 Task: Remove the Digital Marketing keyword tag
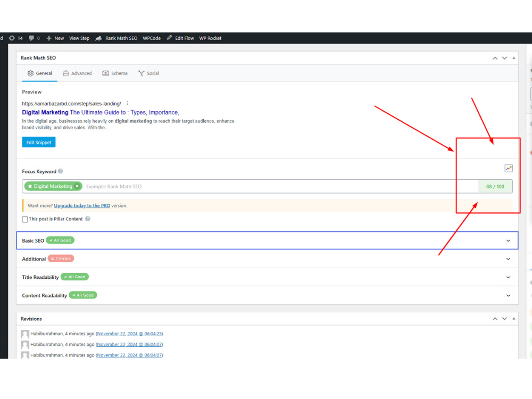pos(77,186)
